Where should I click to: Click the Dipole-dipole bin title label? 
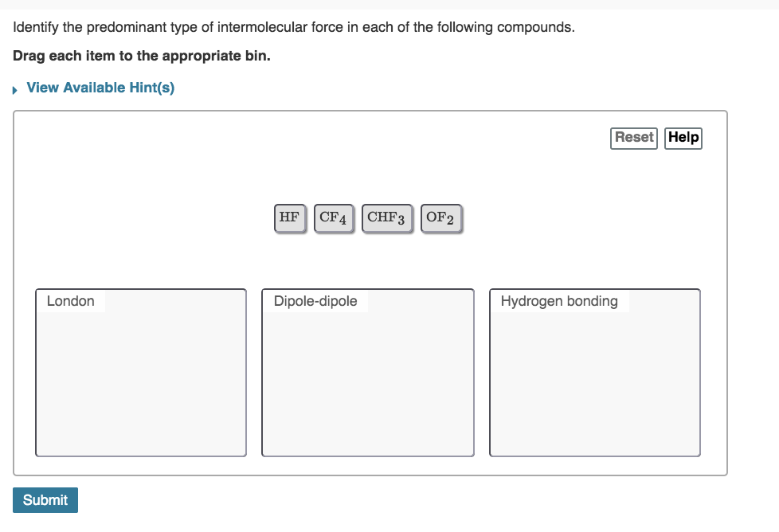click(315, 301)
